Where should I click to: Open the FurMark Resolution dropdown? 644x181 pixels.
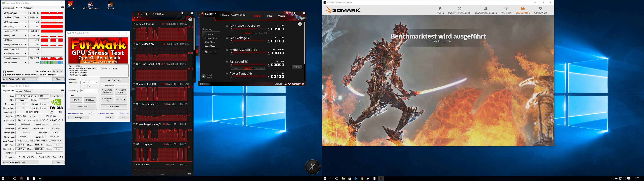[89, 82]
